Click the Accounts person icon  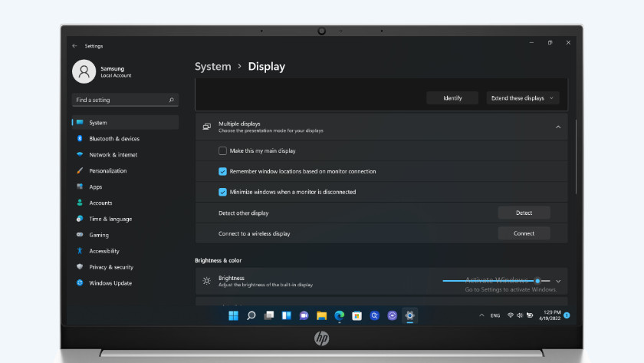click(80, 203)
